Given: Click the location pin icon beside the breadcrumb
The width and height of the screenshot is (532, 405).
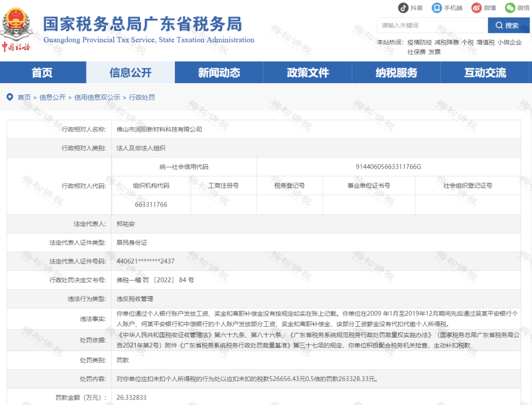Looking at the screenshot, I should [10, 97].
